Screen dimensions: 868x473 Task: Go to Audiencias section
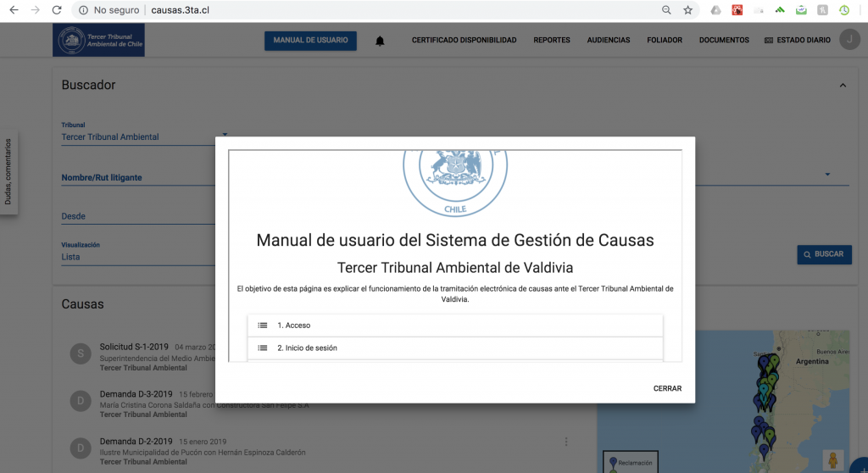tap(608, 41)
